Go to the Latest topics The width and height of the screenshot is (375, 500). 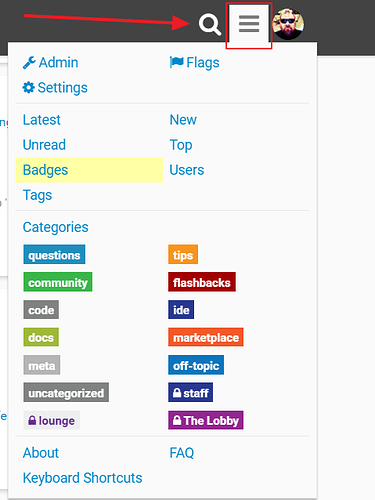coord(42,120)
